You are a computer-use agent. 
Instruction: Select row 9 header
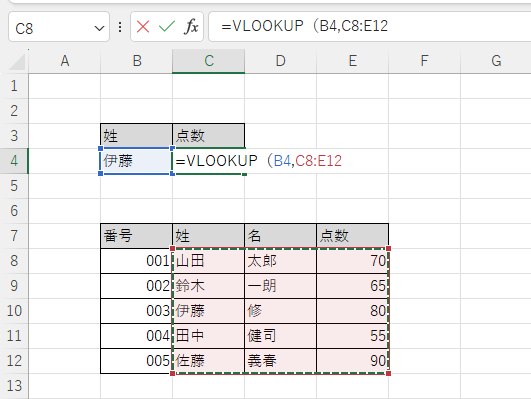[14, 286]
